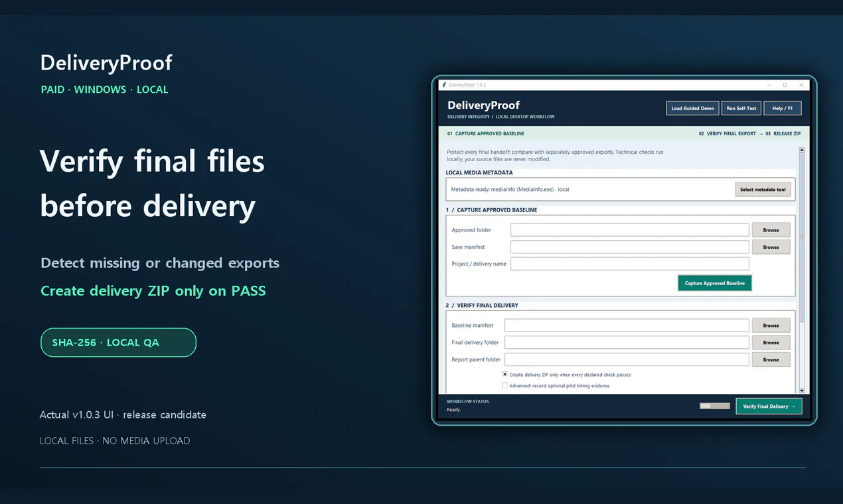The height and width of the screenshot is (504, 843).
Task: Click the 'LOCAL MEDIA METADATA' section heading
Action: point(479,173)
